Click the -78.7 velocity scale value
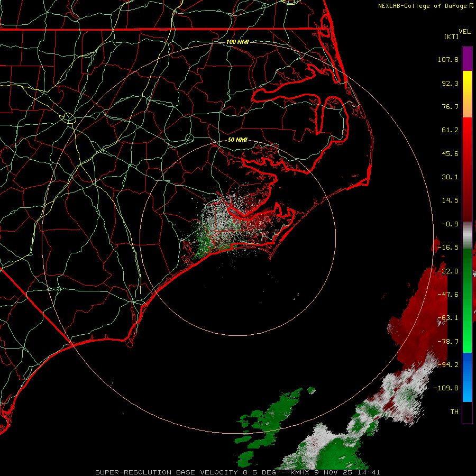 pyautogui.click(x=448, y=342)
